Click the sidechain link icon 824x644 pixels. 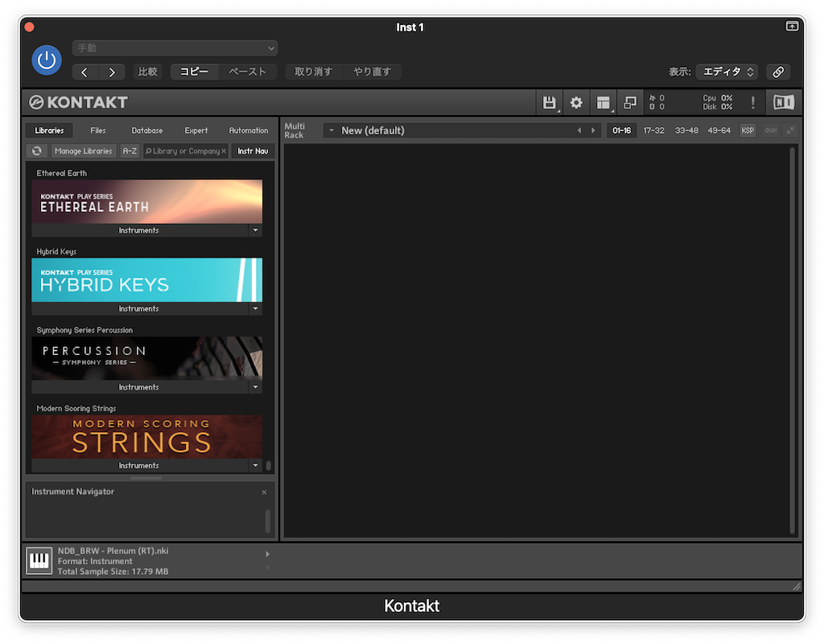click(x=778, y=72)
